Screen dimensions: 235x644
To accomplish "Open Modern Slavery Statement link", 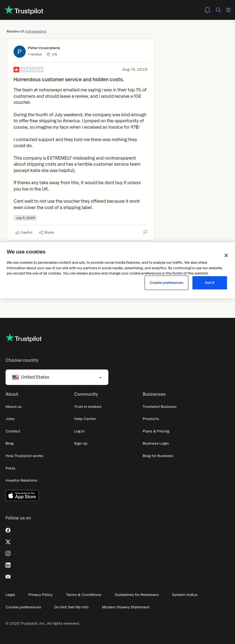I will pyautogui.click(x=126, y=607).
